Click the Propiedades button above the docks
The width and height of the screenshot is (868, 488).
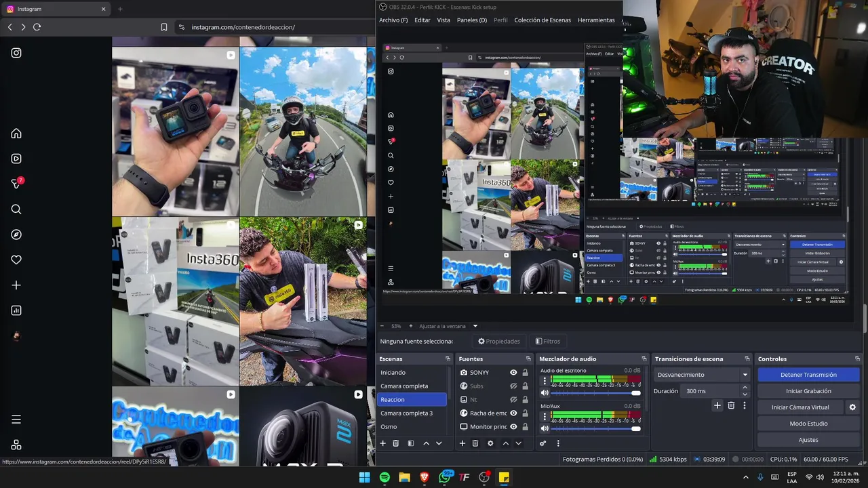point(499,342)
